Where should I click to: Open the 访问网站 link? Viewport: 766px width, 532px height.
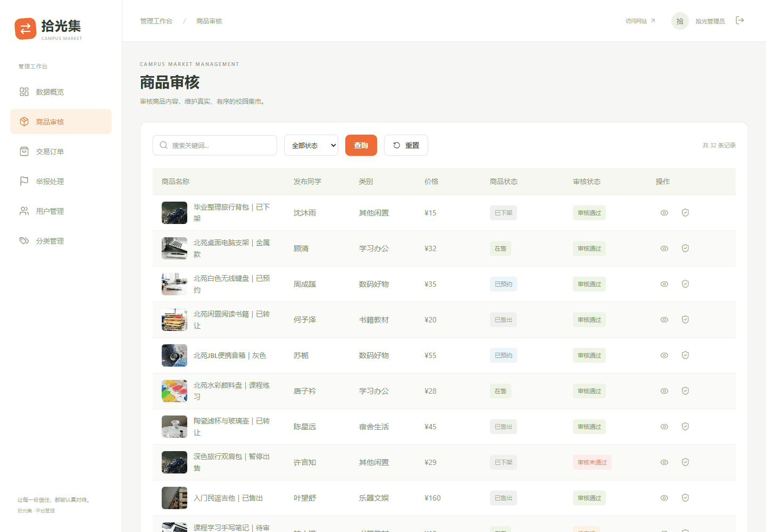[640, 21]
